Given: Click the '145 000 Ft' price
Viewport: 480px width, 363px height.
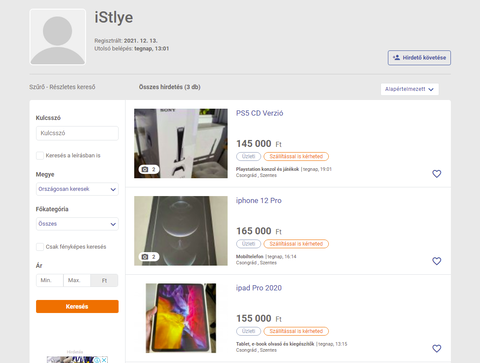Looking at the screenshot, I should (259, 144).
